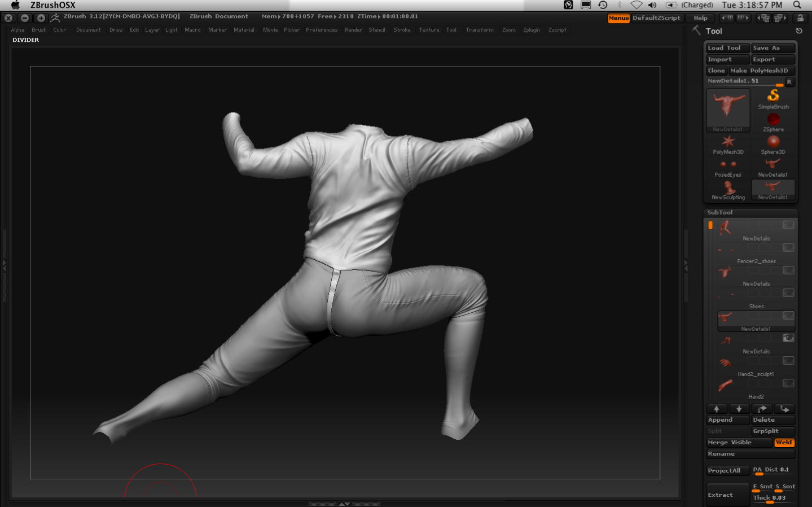This screenshot has width=812, height=507.
Task: Collapse the SubTool section header
Action: (x=750, y=212)
